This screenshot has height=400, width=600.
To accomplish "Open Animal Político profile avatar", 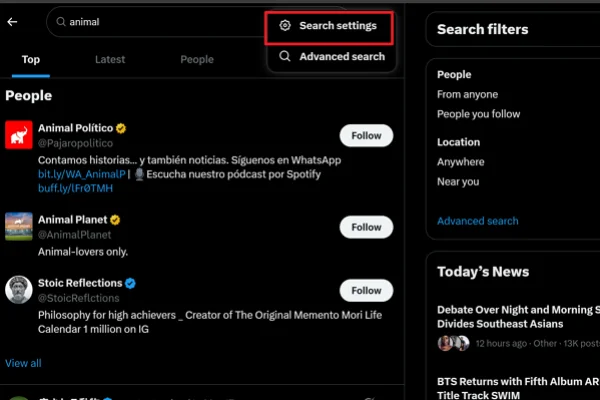I will [19, 135].
